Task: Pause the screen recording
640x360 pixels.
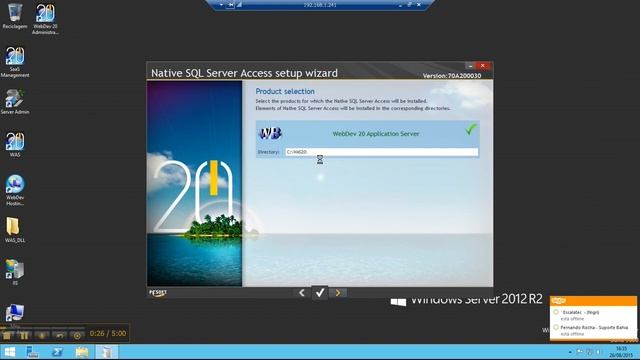Action: coord(24,336)
